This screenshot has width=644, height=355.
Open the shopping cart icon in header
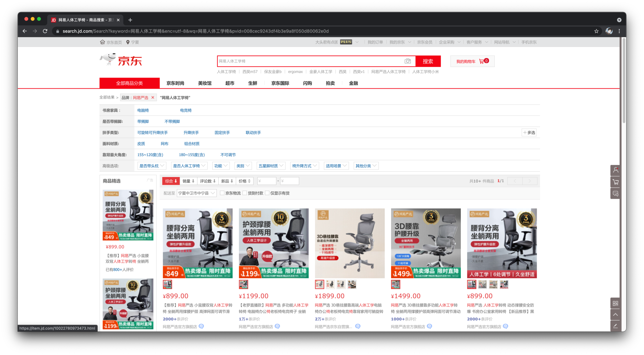click(x=482, y=61)
